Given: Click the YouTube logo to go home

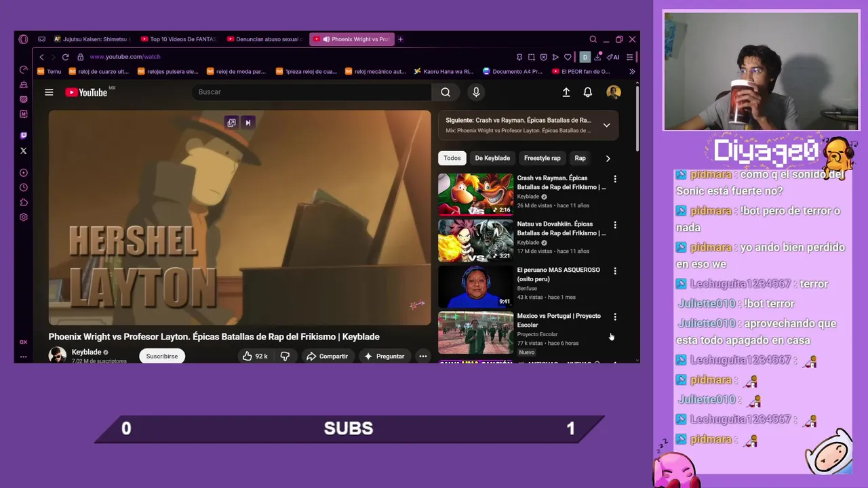Looking at the screenshot, I should click(x=86, y=92).
